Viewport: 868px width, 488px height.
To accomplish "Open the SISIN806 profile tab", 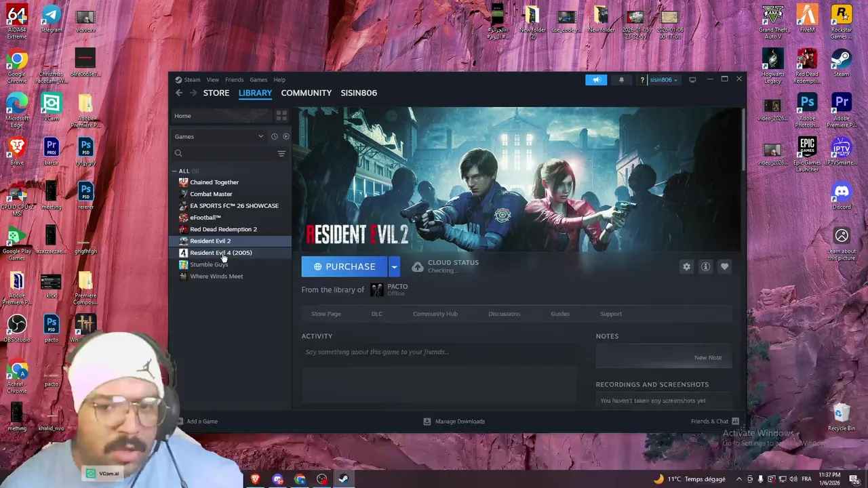I will pos(359,93).
